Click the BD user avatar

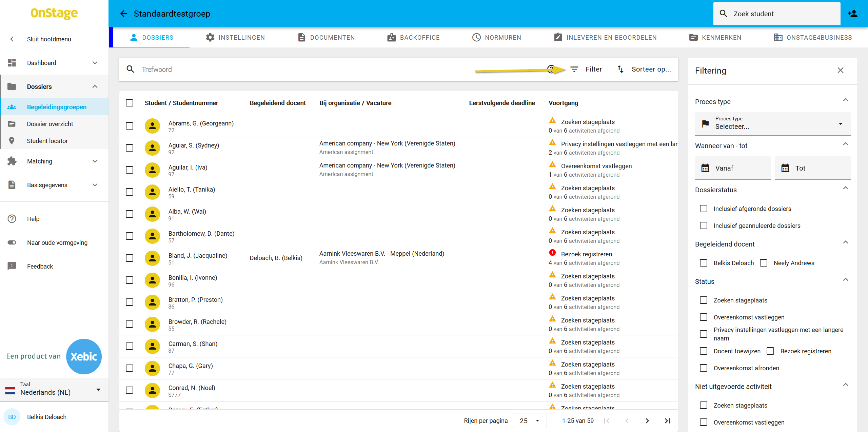tap(12, 417)
